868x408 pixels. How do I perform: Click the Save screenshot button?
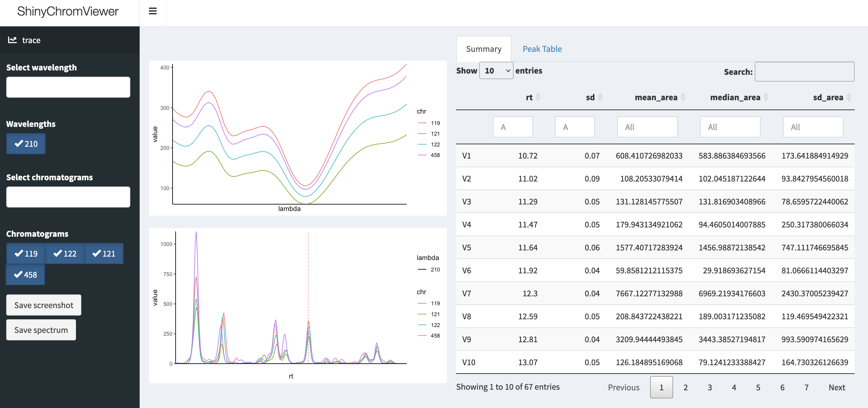tap(43, 305)
